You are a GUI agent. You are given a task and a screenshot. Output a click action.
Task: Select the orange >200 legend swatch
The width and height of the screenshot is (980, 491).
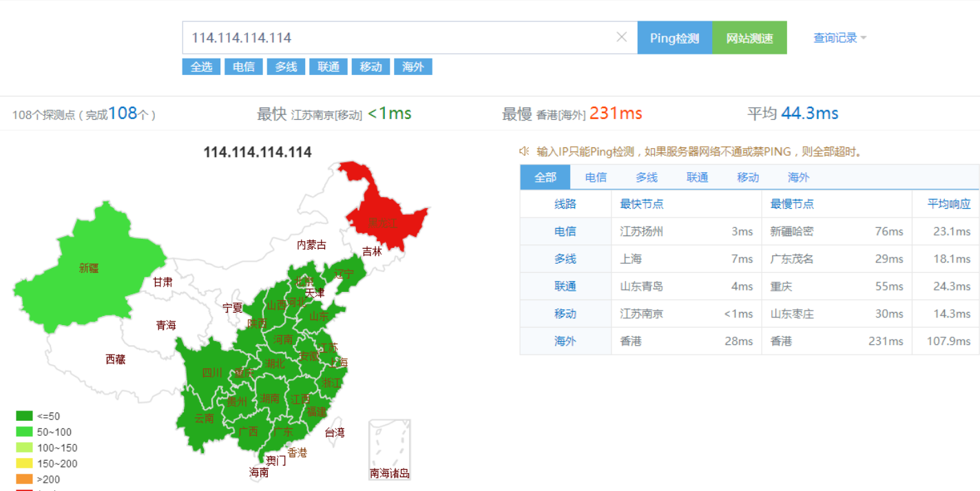pyautogui.click(x=24, y=479)
